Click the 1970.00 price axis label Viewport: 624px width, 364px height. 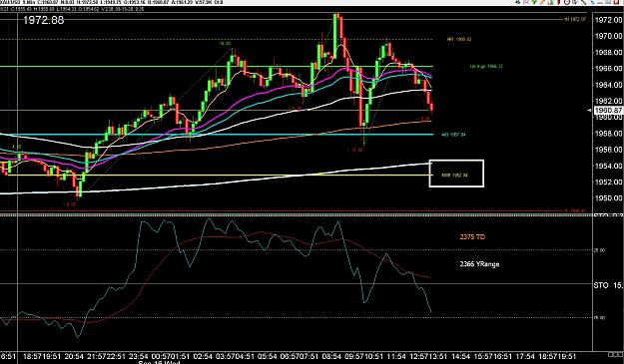pos(608,36)
